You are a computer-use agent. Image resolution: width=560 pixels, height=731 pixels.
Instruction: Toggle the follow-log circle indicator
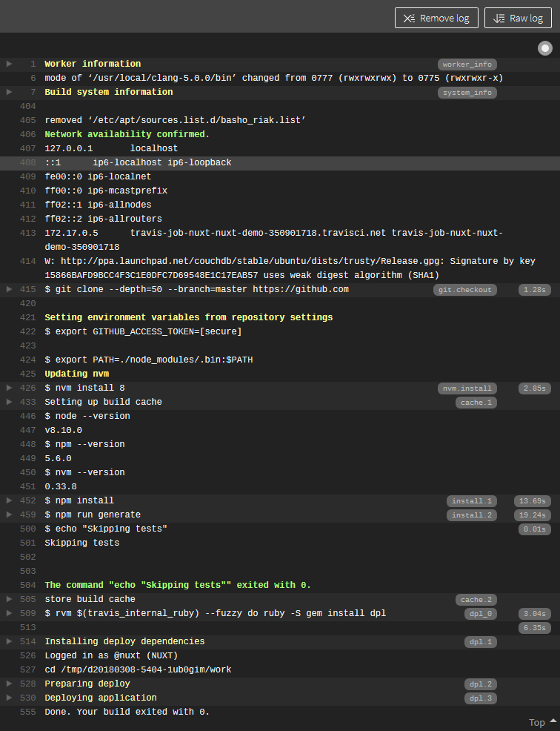coord(545,48)
